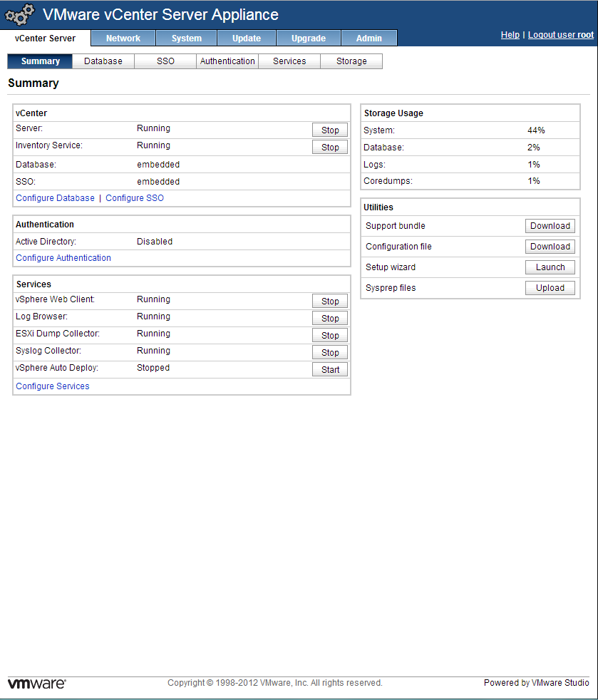Download the Support bundle
The image size is (598, 700).
[550, 226]
